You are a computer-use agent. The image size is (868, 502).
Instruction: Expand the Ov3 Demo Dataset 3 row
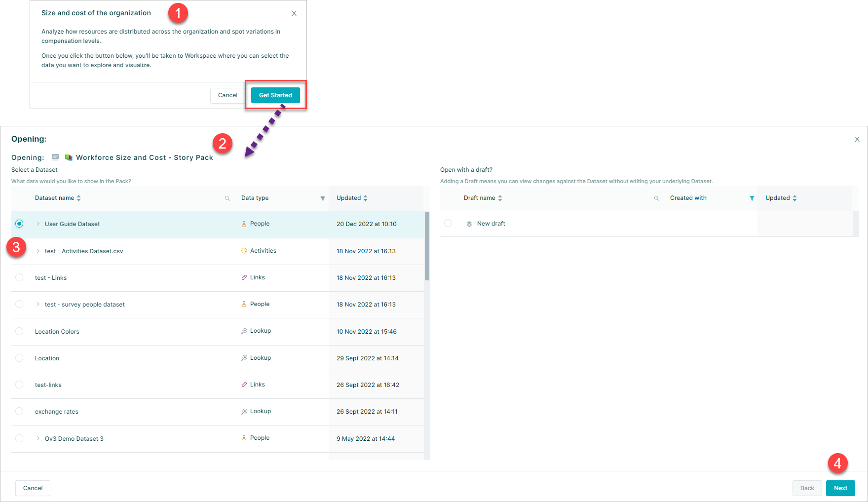click(38, 438)
